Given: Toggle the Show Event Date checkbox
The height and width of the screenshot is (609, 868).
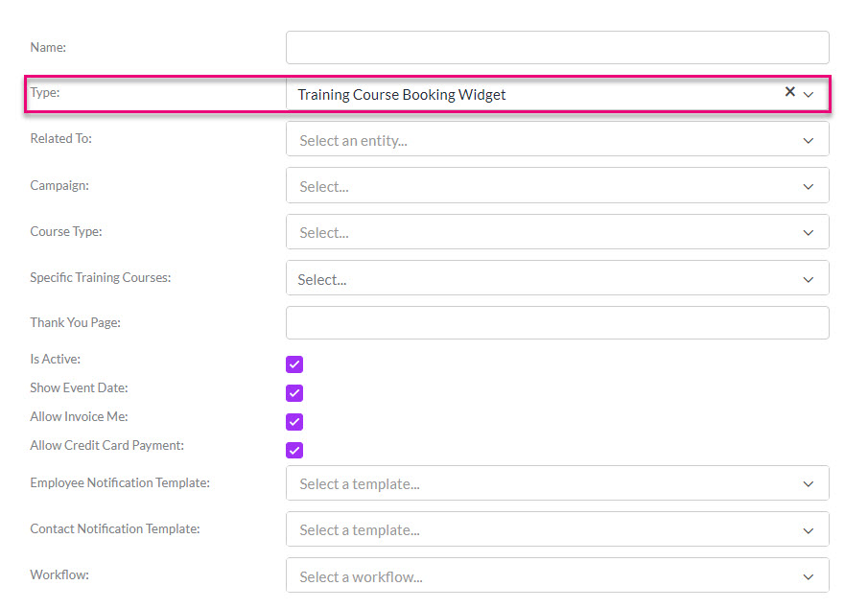Looking at the screenshot, I should point(294,393).
